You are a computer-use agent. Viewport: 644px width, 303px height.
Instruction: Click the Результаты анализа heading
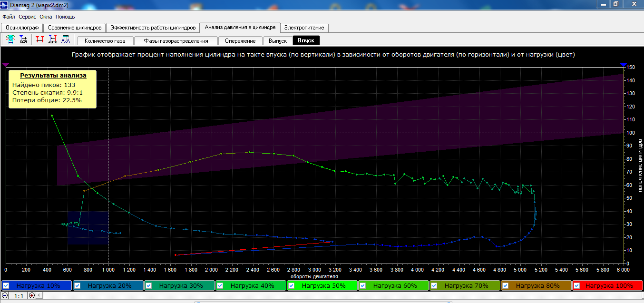click(x=53, y=75)
